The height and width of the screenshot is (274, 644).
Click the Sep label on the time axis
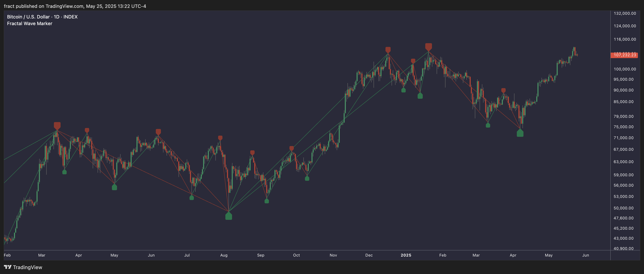tap(261, 255)
